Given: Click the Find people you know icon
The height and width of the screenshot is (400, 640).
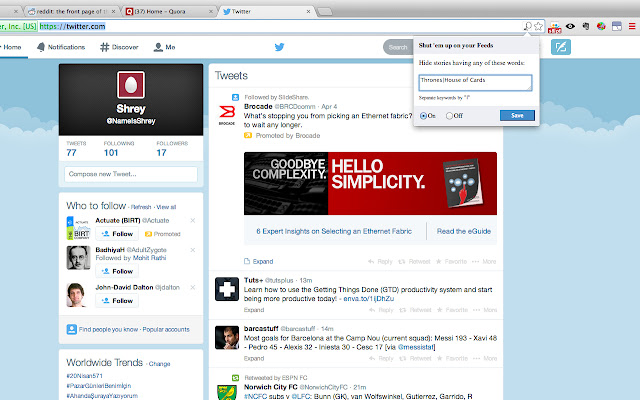Looking at the screenshot, I should tap(71, 329).
